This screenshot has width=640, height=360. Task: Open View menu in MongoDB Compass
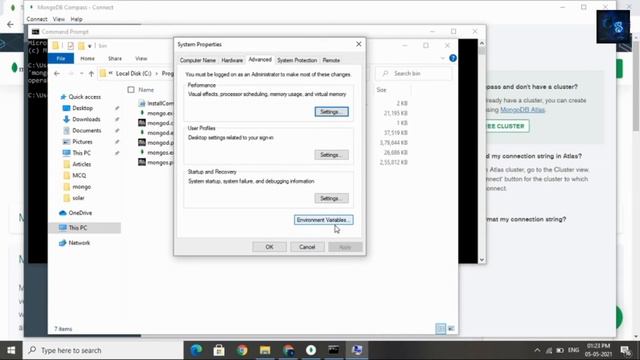tap(59, 19)
